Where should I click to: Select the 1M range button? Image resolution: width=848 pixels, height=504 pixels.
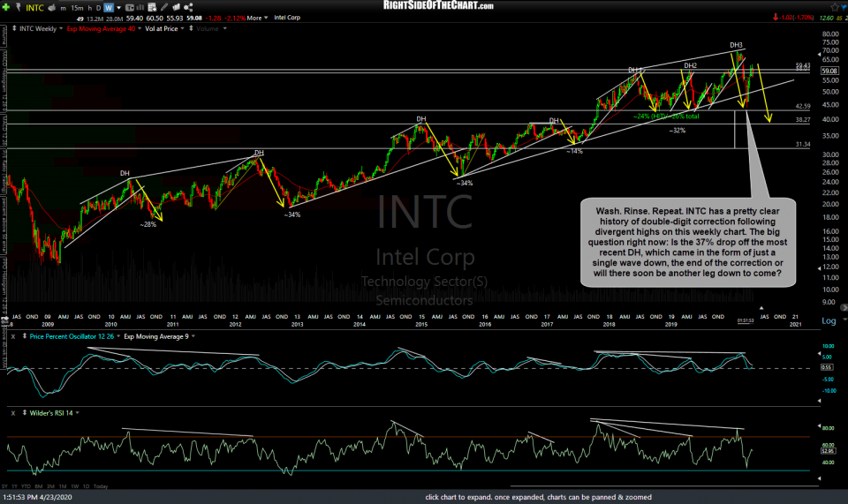(x=63, y=486)
